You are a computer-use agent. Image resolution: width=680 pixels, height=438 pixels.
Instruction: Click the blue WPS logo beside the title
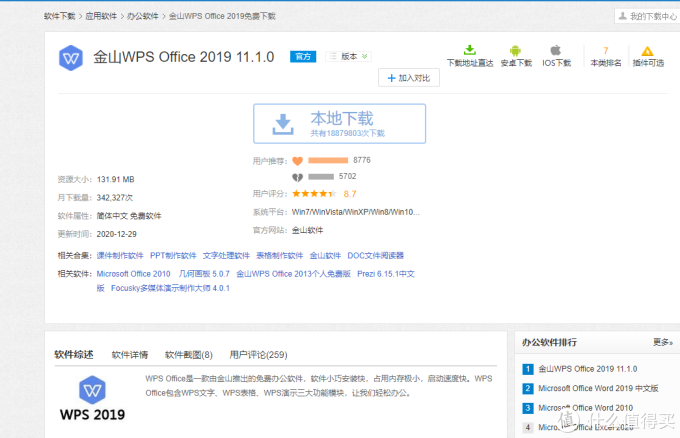click(72, 57)
